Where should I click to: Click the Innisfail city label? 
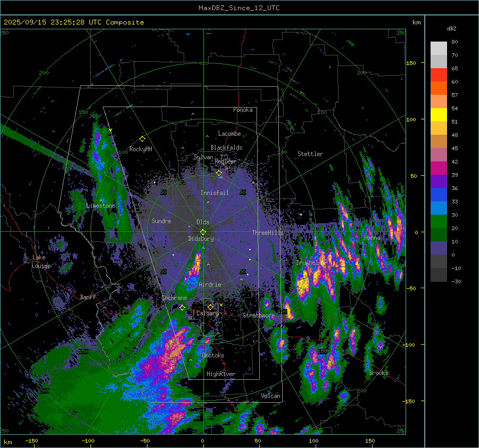[x=214, y=193]
